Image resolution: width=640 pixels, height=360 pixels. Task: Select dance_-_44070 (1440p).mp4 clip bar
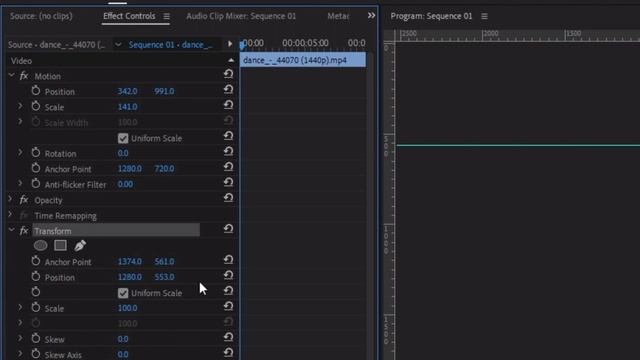303,60
